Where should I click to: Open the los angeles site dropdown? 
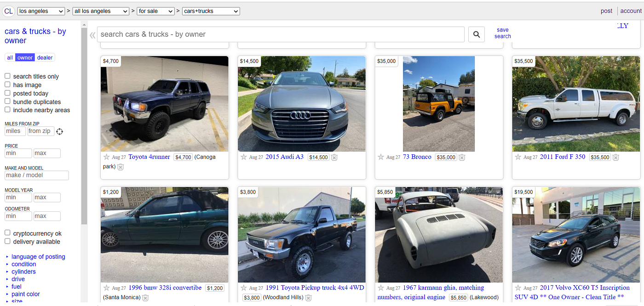tap(41, 11)
